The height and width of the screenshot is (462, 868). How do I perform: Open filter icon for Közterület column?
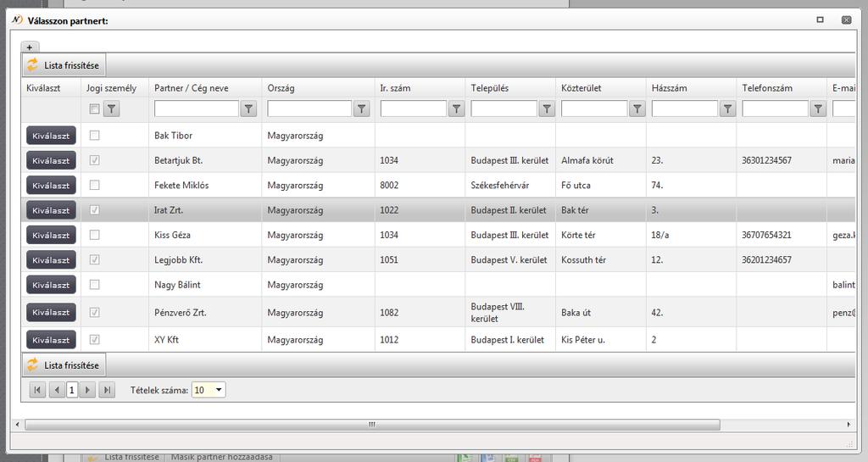637,109
